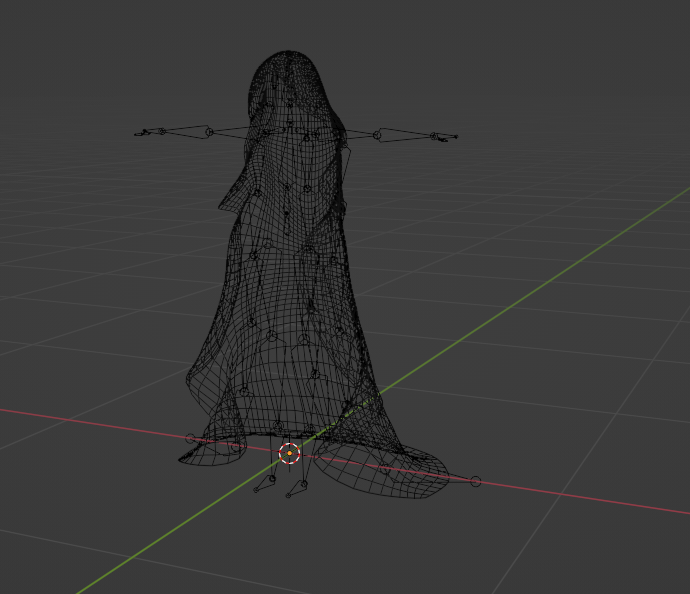The width and height of the screenshot is (690, 594).
Task: Select the forearm bone of the arm extending screen-right
Action: pyautogui.click(x=405, y=135)
